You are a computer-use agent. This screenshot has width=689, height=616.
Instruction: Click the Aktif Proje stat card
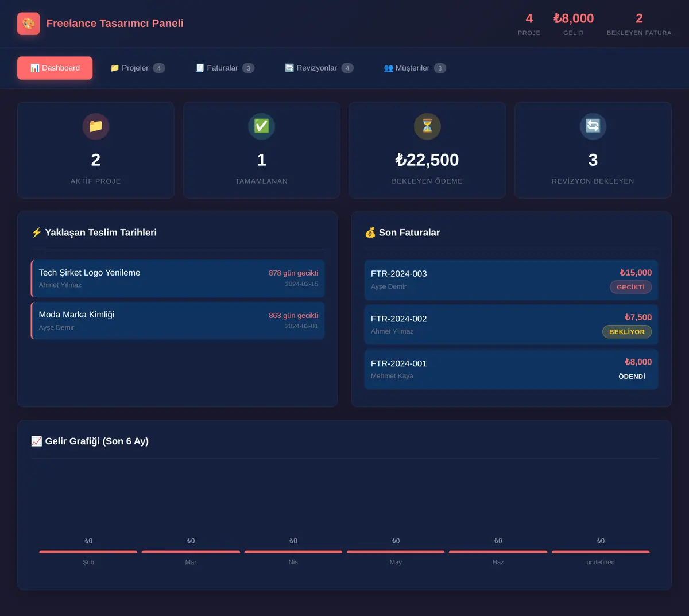[x=96, y=150]
